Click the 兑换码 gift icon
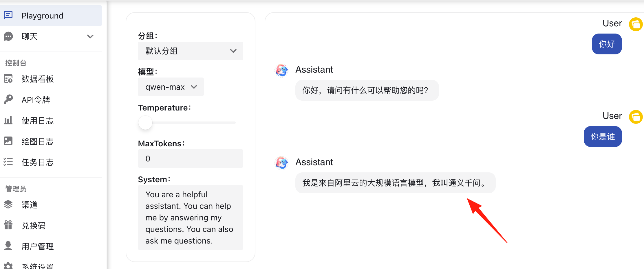Screen dimensions: 644x269 tap(8, 225)
